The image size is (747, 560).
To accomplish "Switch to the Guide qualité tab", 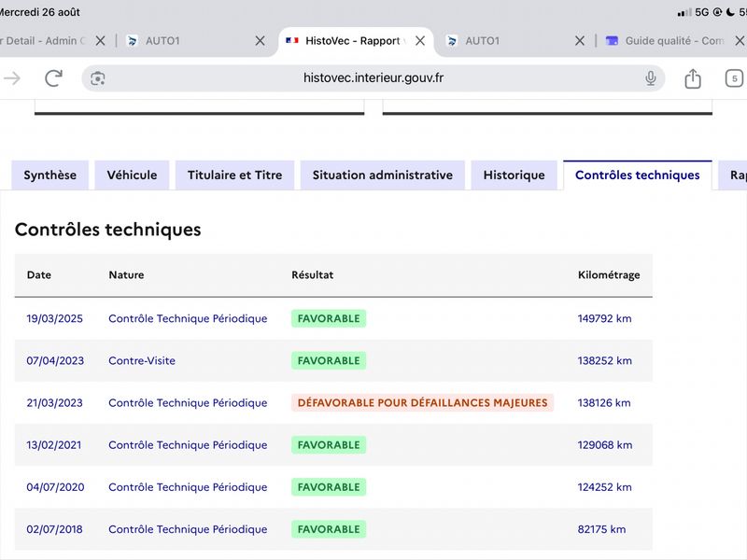I will [665, 41].
